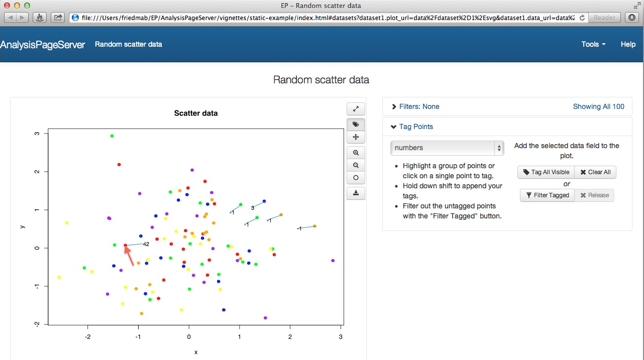
Task: Click the Filter Tagged button
Action: tap(547, 195)
